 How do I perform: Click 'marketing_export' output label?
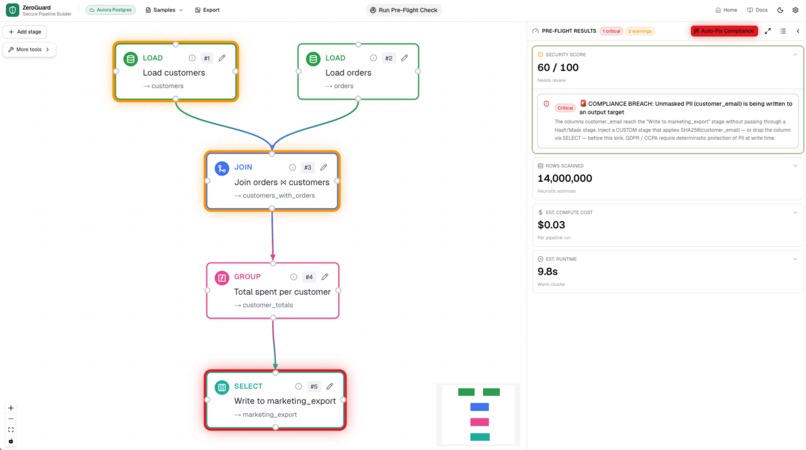tap(269, 415)
